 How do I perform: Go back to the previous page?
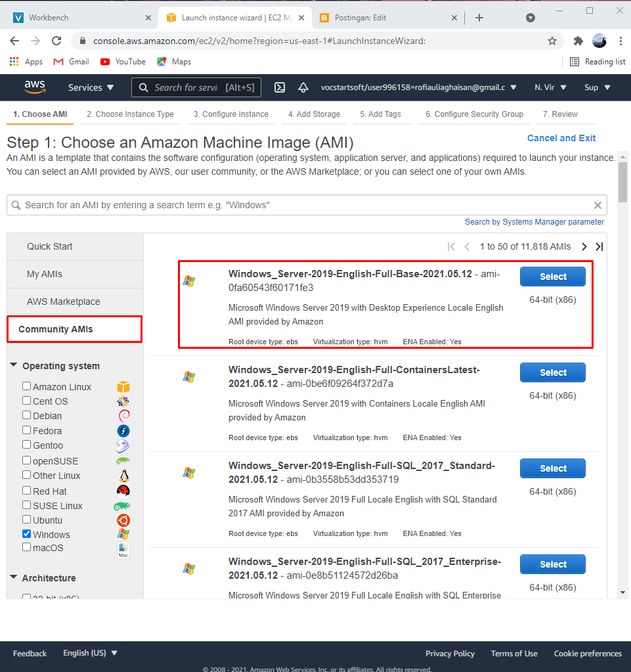pos(14,41)
